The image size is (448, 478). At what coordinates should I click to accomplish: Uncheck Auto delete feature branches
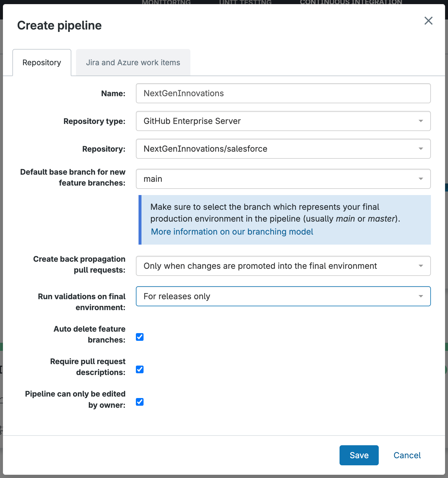pos(140,337)
